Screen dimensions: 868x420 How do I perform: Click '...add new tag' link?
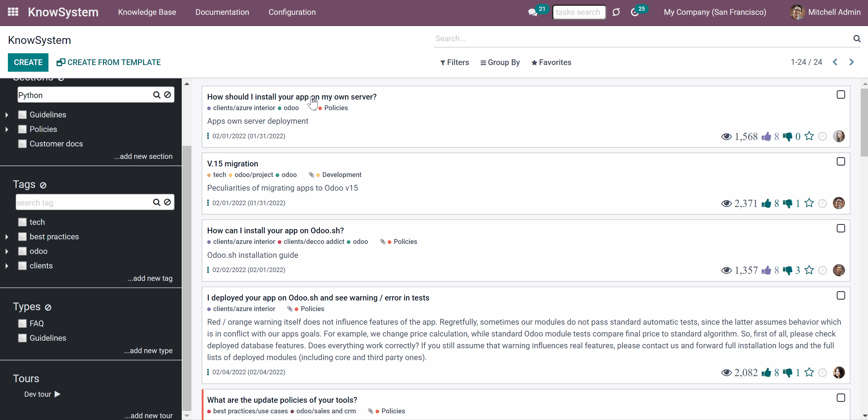150,278
